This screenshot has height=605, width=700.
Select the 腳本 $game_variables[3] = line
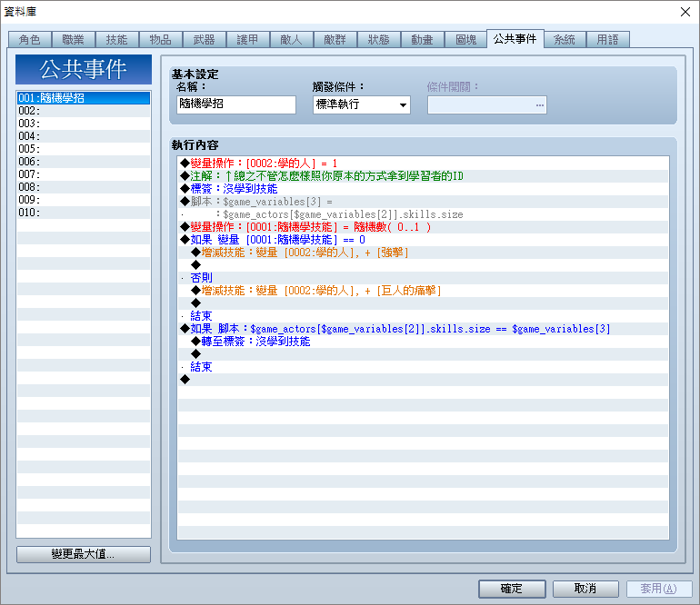pyautogui.click(x=424, y=202)
